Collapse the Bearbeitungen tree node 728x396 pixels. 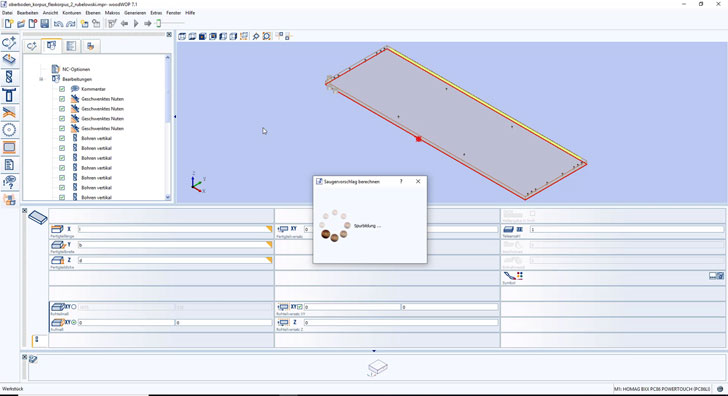41,79
